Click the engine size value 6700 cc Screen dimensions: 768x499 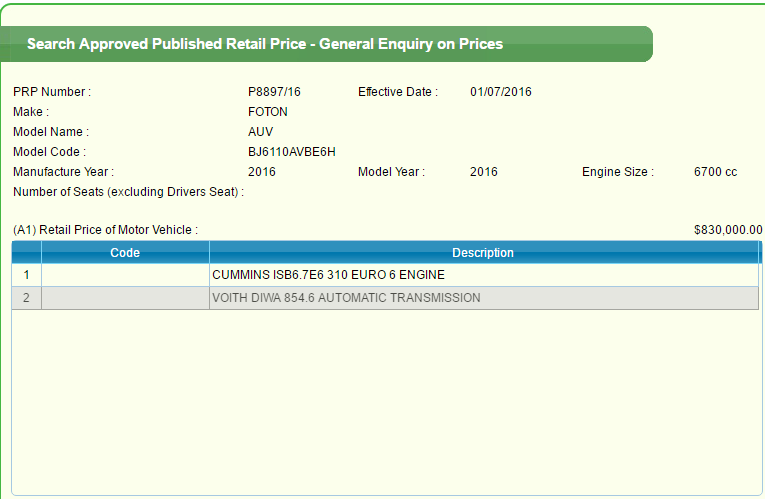[715, 172]
